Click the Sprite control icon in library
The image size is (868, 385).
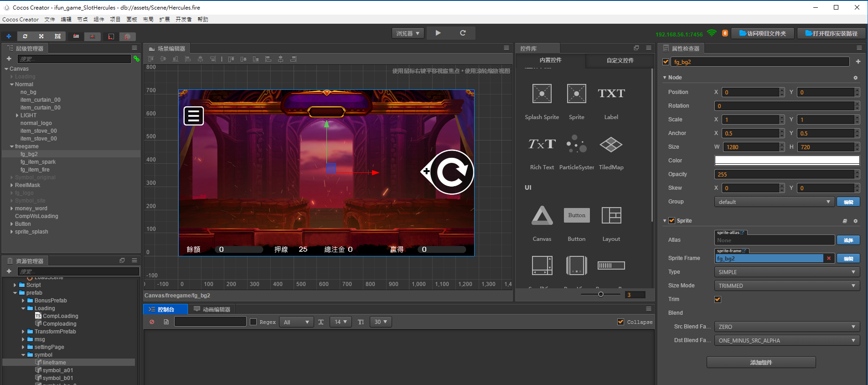coord(576,94)
